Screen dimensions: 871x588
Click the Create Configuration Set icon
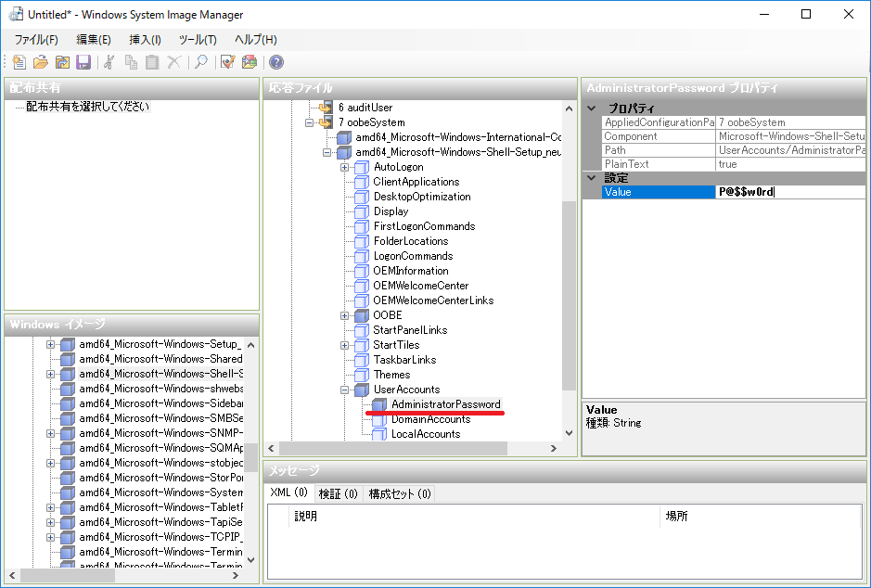[x=250, y=62]
